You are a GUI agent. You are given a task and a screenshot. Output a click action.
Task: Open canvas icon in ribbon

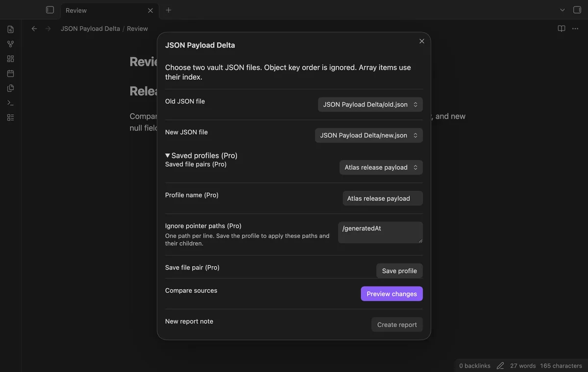[x=10, y=59]
